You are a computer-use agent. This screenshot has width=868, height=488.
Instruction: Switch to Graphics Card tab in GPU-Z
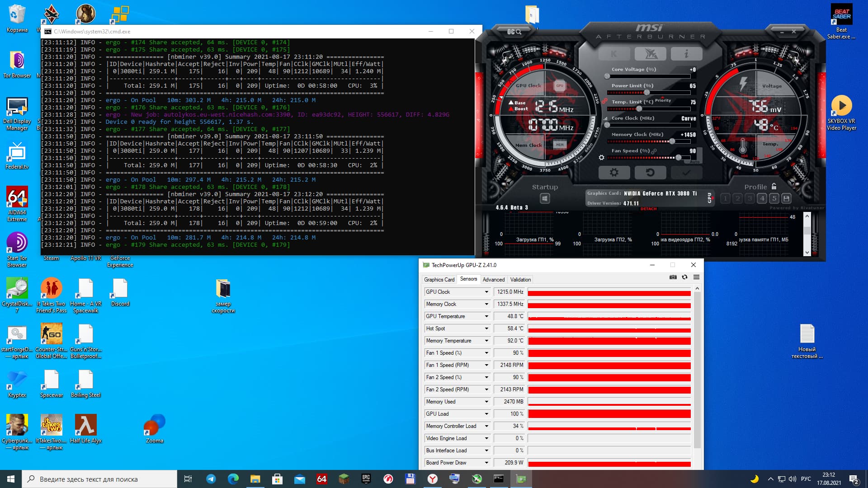point(439,280)
